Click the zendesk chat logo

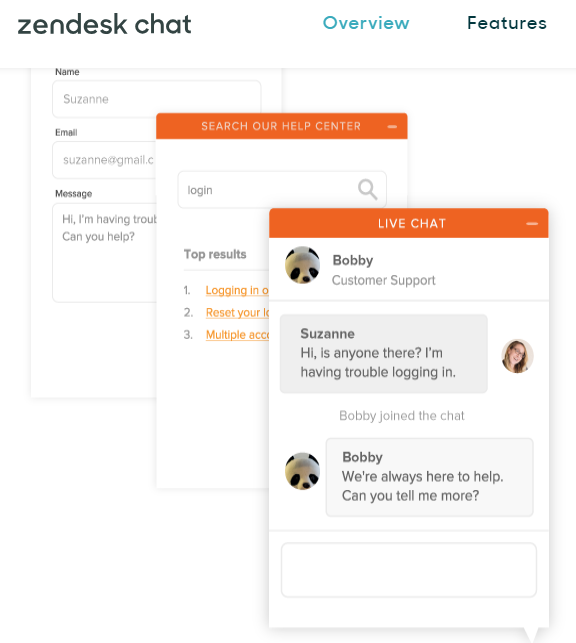pyautogui.click(x=105, y=24)
